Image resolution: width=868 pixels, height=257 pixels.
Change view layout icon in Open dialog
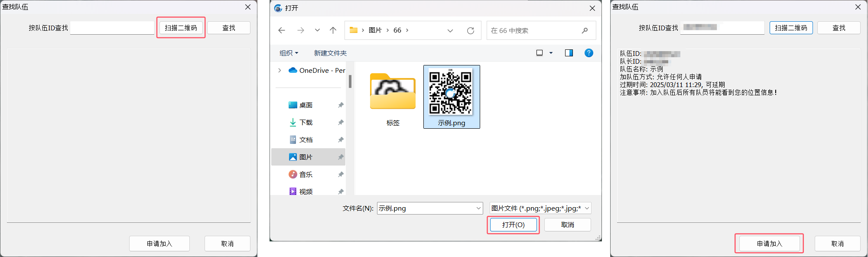[x=540, y=53]
